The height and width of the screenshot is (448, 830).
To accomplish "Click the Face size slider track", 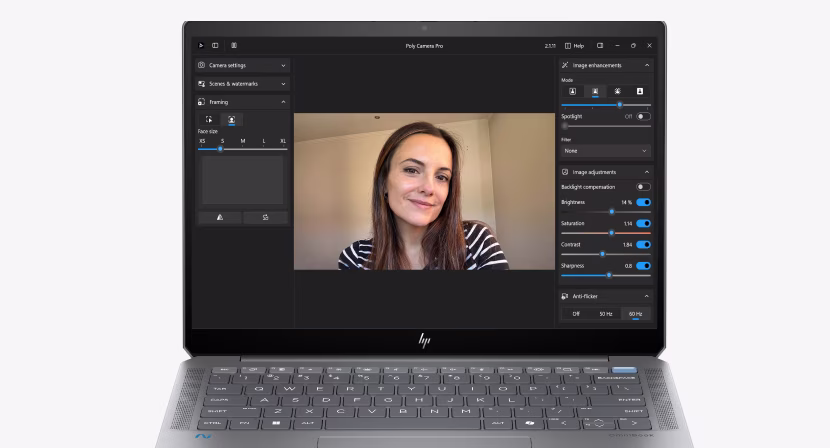I will [x=242, y=149].
